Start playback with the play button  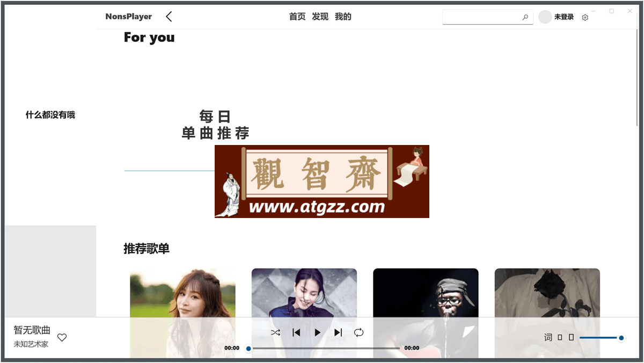pos(317,332)
